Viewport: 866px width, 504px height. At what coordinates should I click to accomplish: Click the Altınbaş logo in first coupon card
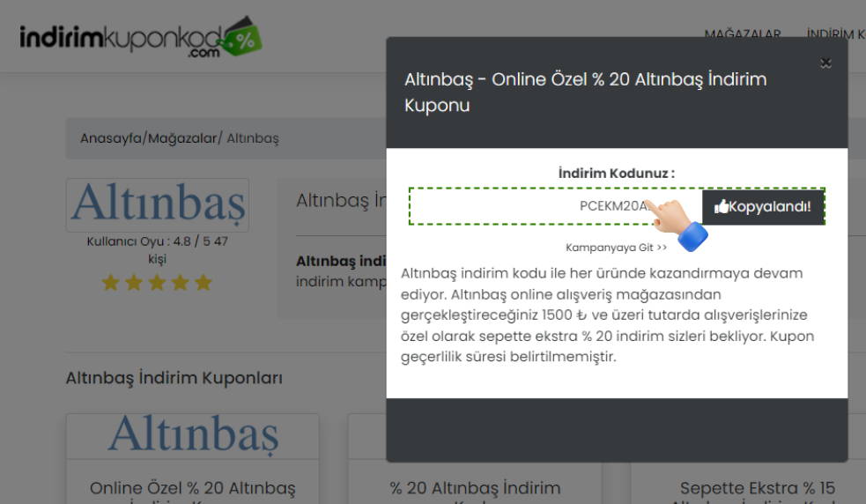point(193,435)
